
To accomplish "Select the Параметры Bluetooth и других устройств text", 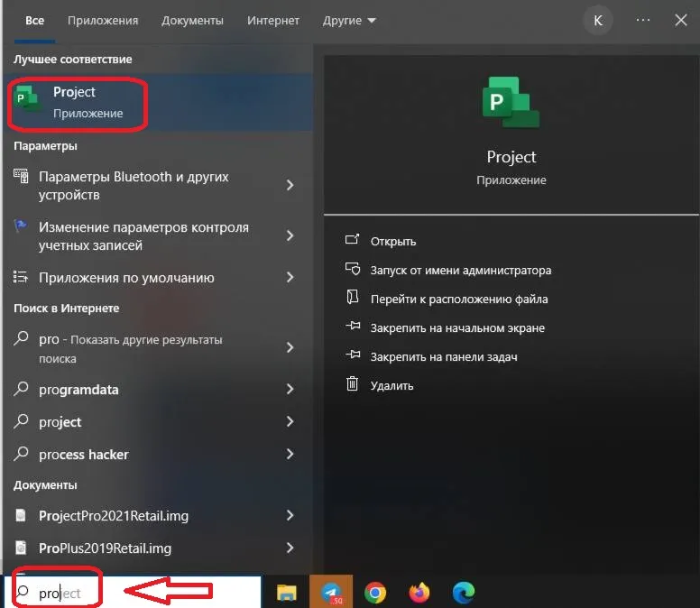I will click(134, 186).
